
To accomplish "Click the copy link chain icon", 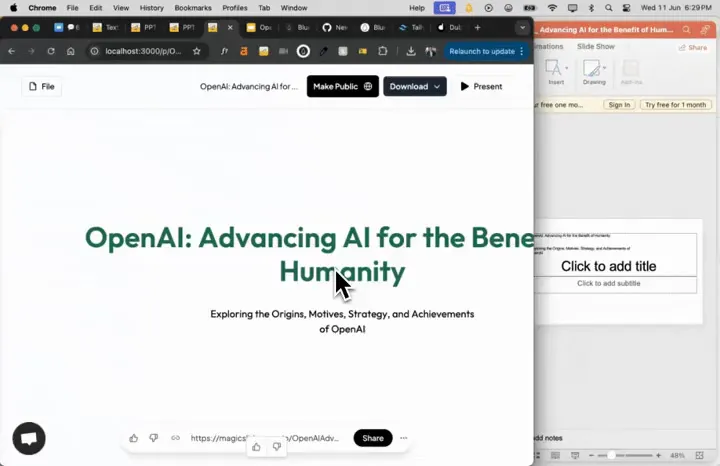I will click(175, 438).
